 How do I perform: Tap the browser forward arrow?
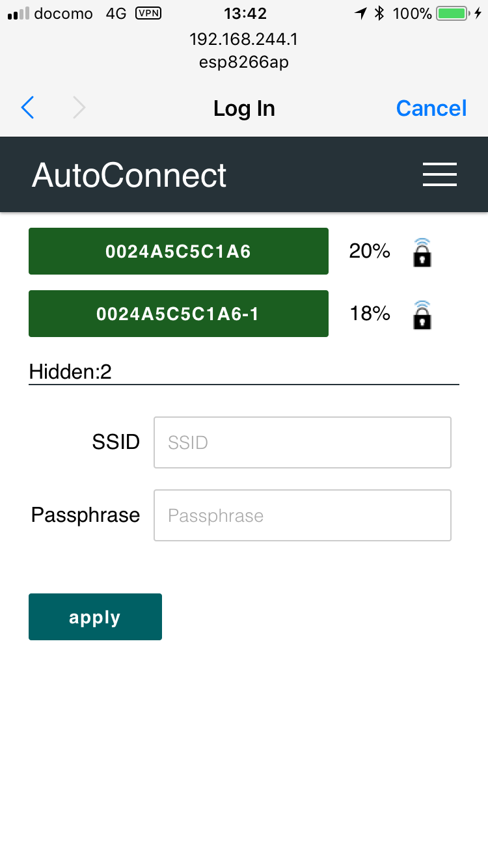[x=79, y=108]
